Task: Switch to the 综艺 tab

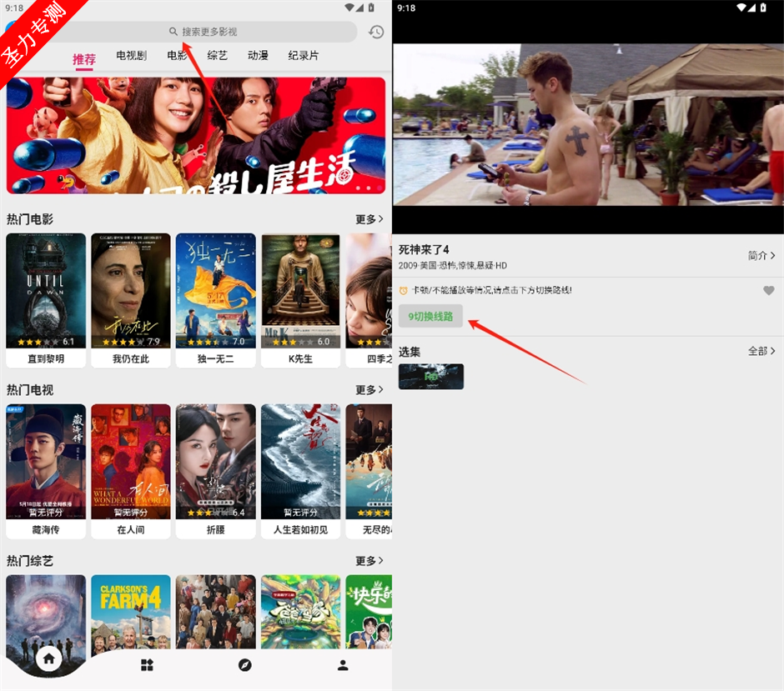Action: tap(218, 56)
